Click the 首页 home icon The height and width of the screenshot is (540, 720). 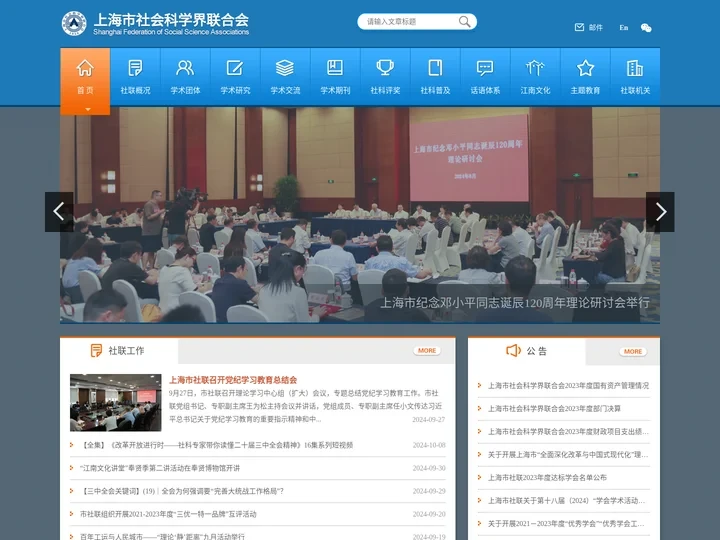pos(85,68)
